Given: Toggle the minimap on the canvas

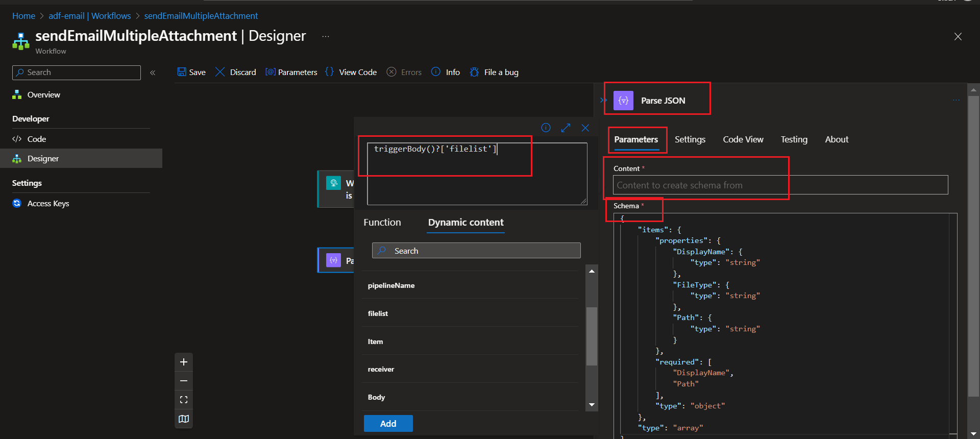Looking at the screenshot, I should [184, 419].
